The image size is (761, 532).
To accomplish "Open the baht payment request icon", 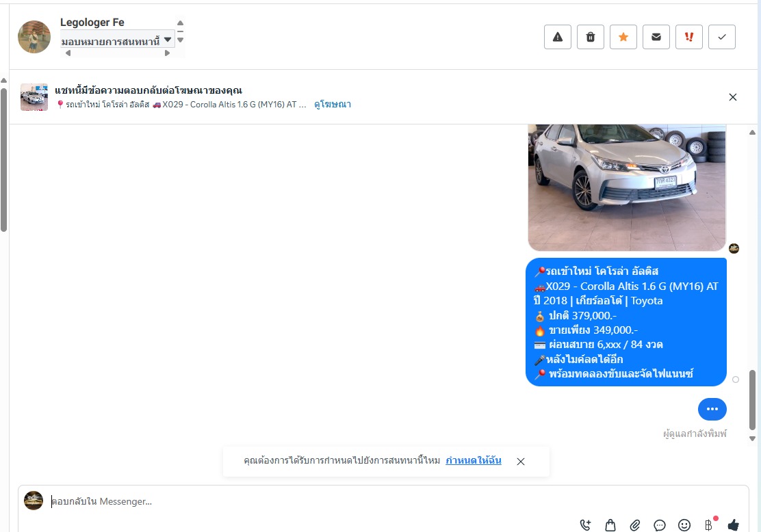I will (x=708, y=524).
